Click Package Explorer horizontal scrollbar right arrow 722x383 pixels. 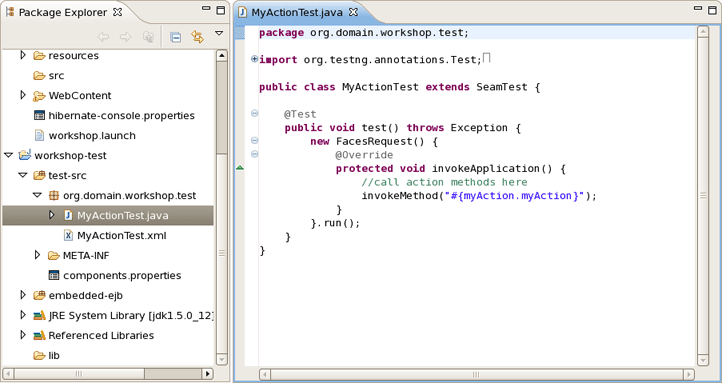pos(208,373)
